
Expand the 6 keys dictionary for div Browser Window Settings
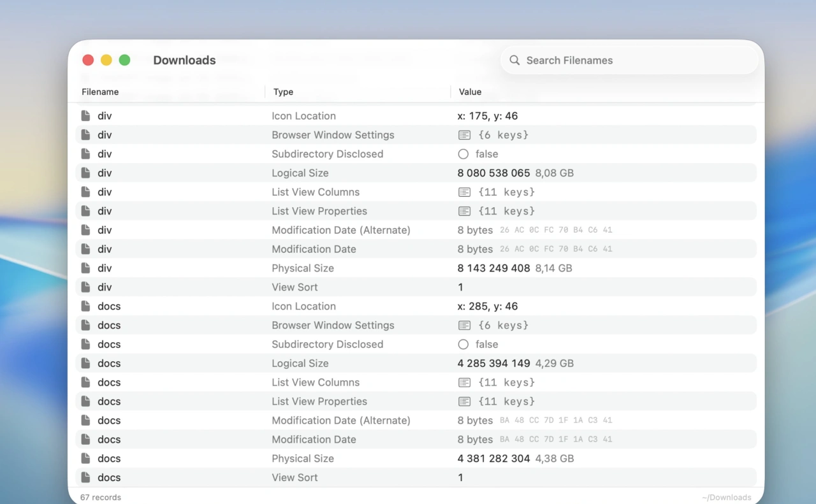coord(463,134)
